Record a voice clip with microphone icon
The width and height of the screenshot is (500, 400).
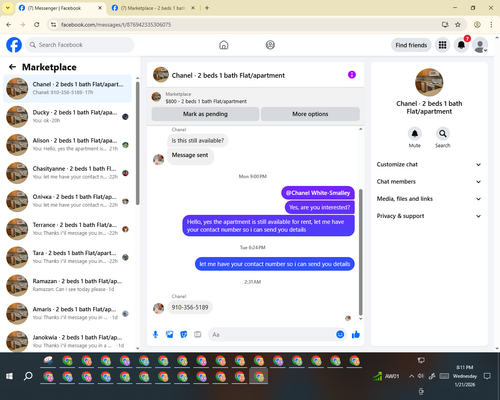tap(155, 334)
